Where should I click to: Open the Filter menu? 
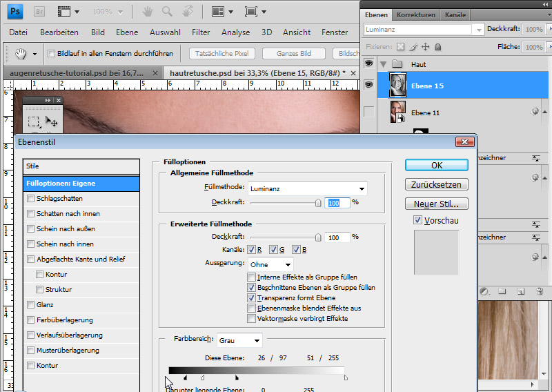[x=201, y=32]
